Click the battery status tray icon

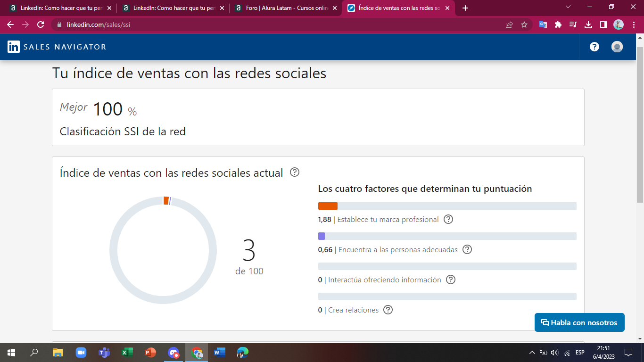pyautogui.click(x=543, y=353)
